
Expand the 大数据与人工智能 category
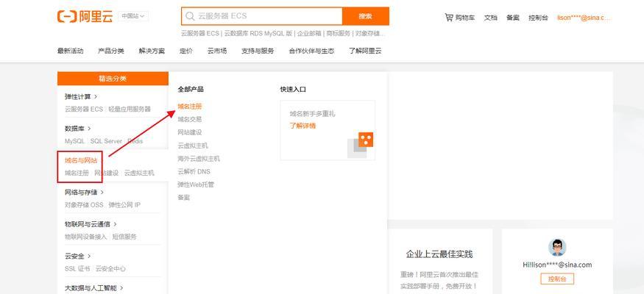(94, 288)
